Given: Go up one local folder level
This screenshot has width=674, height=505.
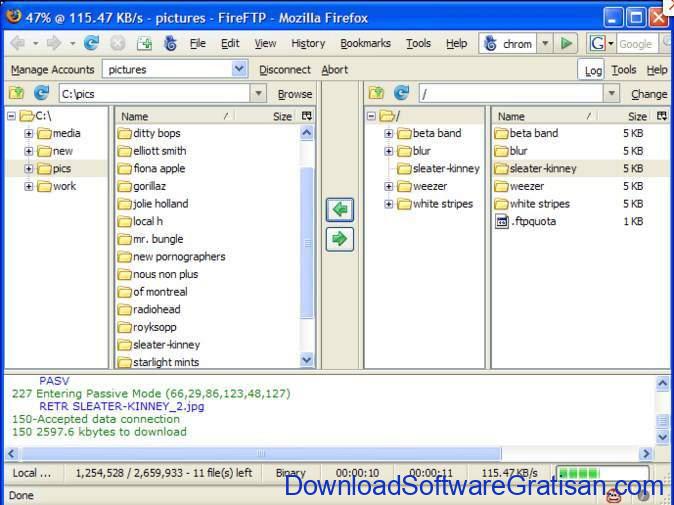Looking at the screenshot, I should (x=17, y=93).
